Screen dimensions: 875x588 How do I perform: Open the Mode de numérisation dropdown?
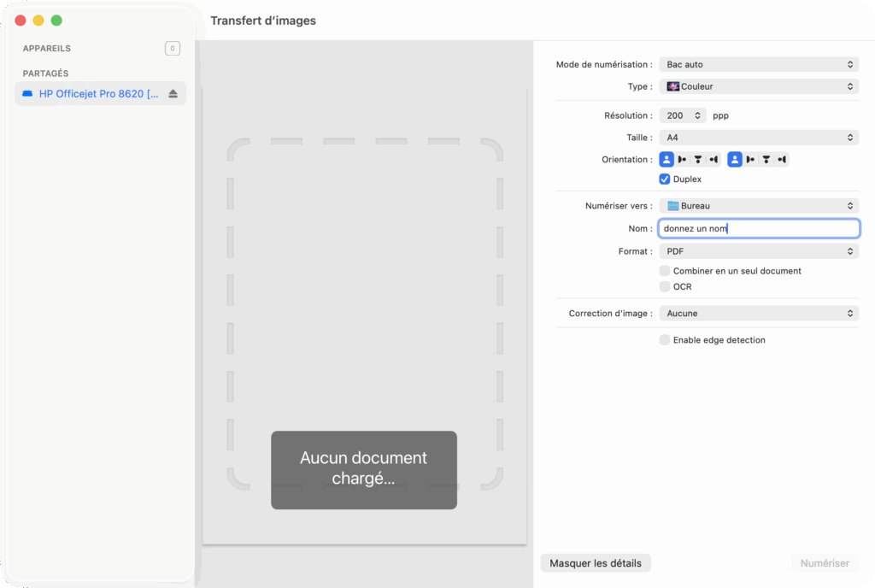tap(759, 64)
